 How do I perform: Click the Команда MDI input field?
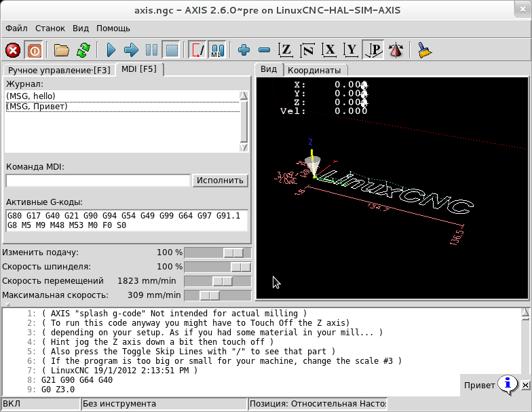[x=98, y=181]
